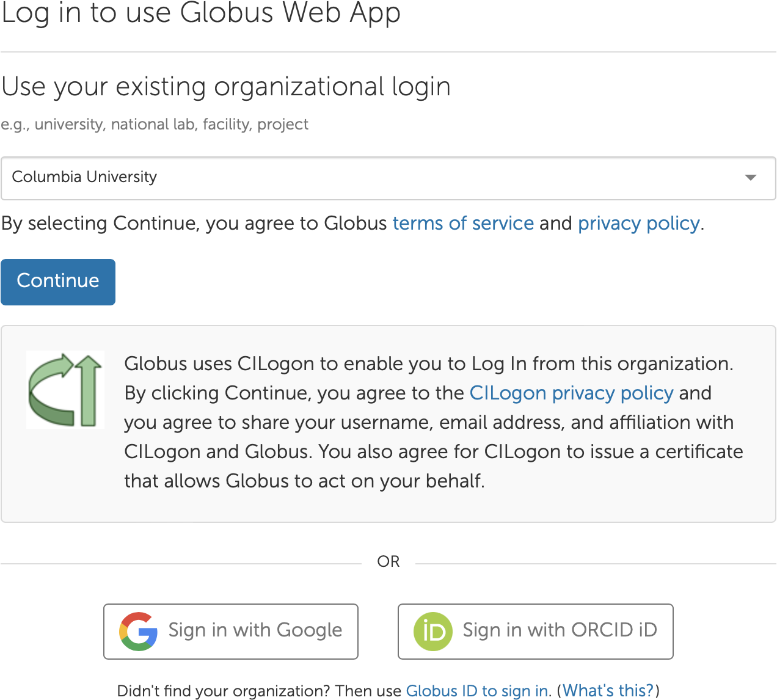Viewport: 777px width, 700px height.
Task: Click the blue Continue button
Action: [58, 282]
